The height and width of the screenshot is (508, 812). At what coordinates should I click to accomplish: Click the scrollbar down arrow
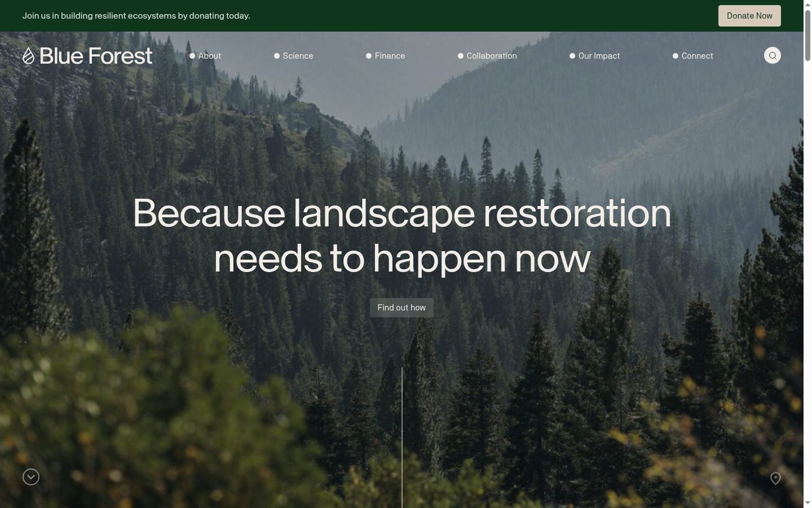[x=807, y=503]
